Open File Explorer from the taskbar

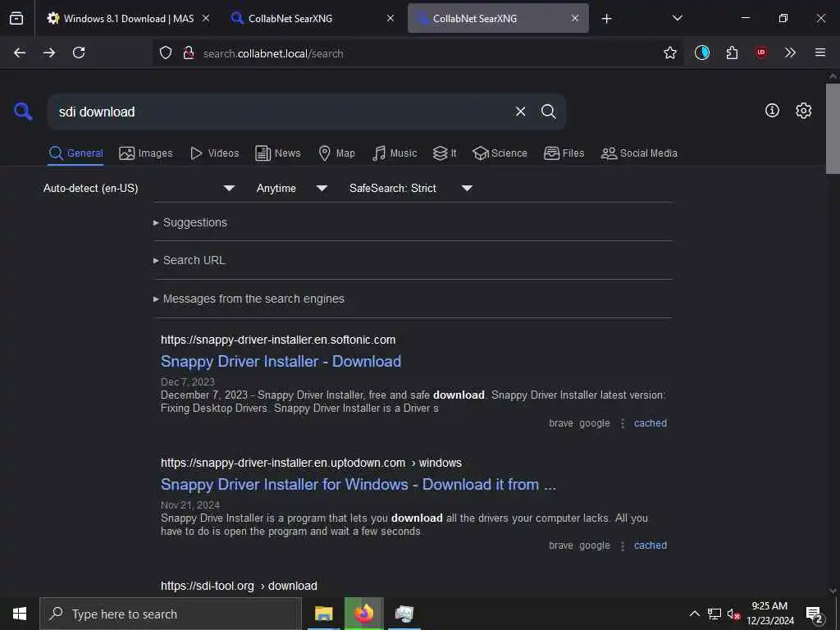coord(323,614)
